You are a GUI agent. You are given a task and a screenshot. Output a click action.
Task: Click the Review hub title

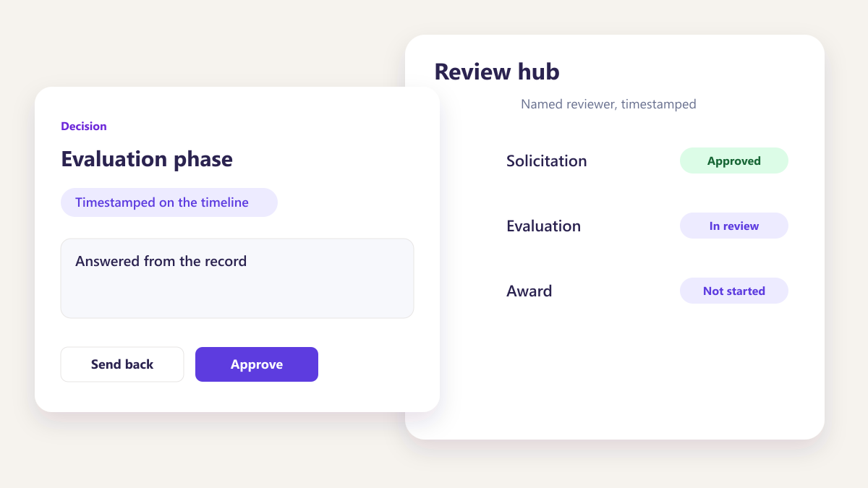497,72
